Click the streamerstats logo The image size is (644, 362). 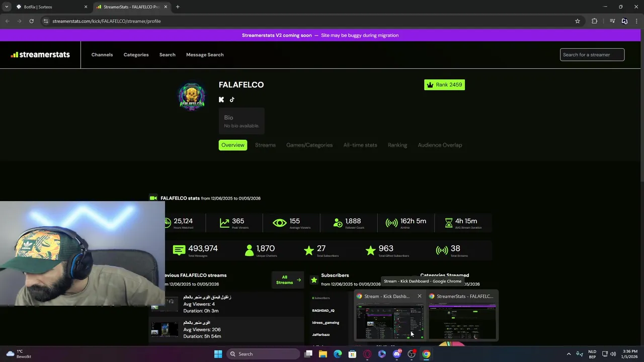(x=40, y=55)
